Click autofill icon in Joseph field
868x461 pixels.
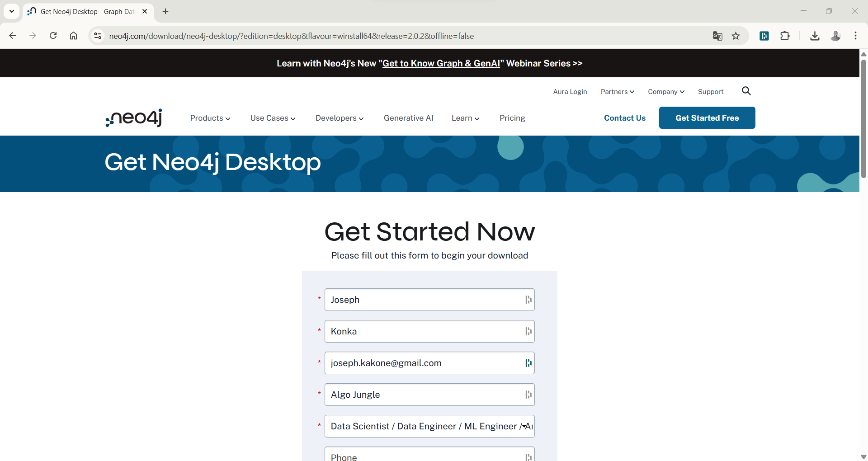click(528, 300)
